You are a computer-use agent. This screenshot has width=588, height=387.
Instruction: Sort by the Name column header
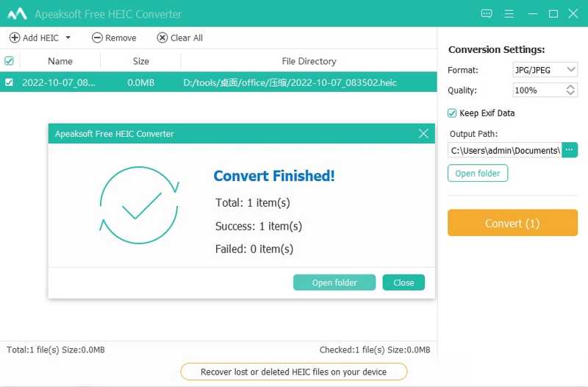tap(60, 61)
